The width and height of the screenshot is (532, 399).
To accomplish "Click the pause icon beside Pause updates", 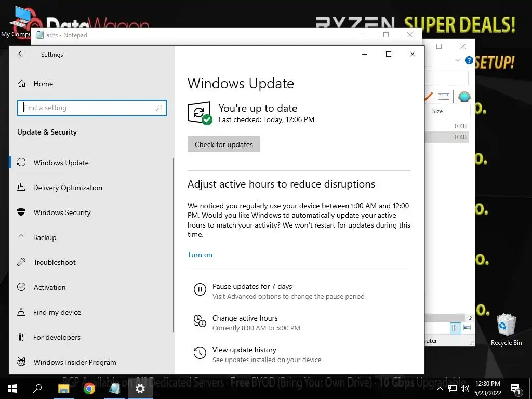I will (200, 289).
